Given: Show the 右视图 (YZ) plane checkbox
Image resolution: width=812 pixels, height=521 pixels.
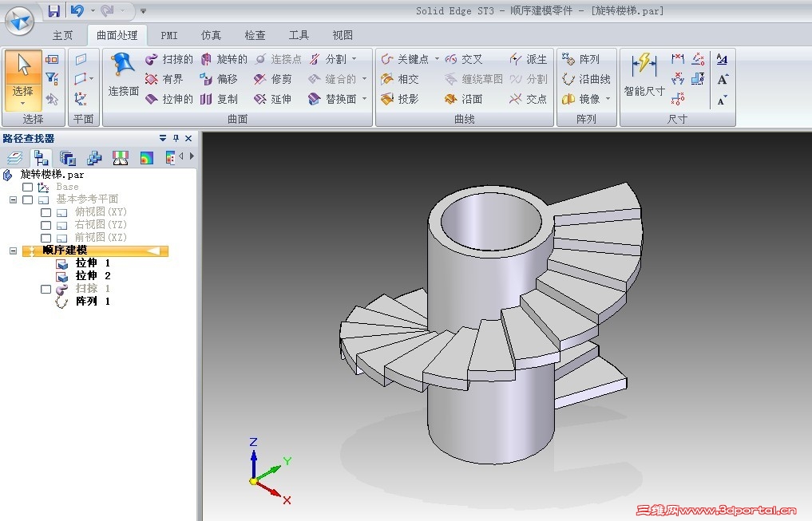Looking at the screenshot, I should (x=46, y=225).
